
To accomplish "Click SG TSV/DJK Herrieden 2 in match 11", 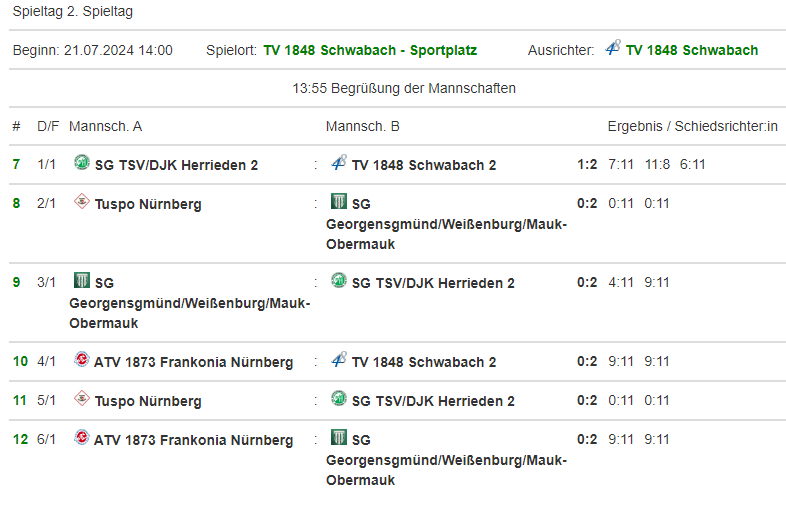I will [433, 401].
